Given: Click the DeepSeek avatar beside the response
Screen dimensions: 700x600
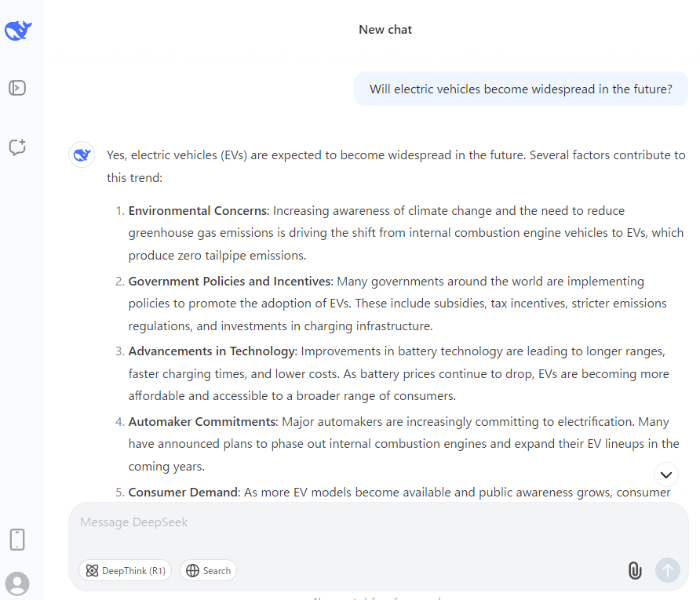Looking at the screenshot, I should click(x=82, y=155).
